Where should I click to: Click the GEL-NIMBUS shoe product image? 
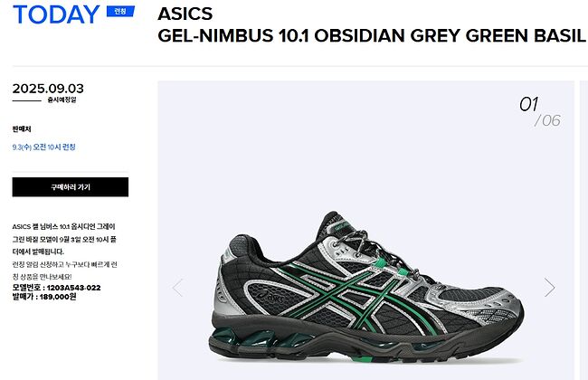pyautogui.click(x=365, y=287)
